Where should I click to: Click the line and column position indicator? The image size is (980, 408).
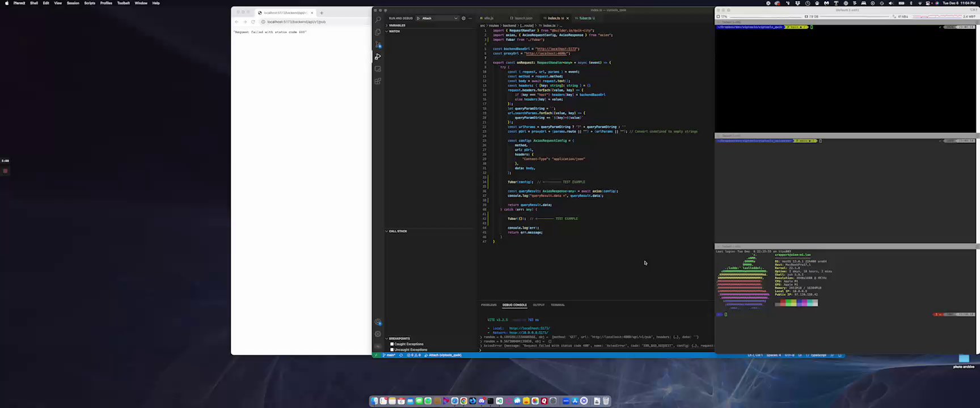tap(754, 355)
